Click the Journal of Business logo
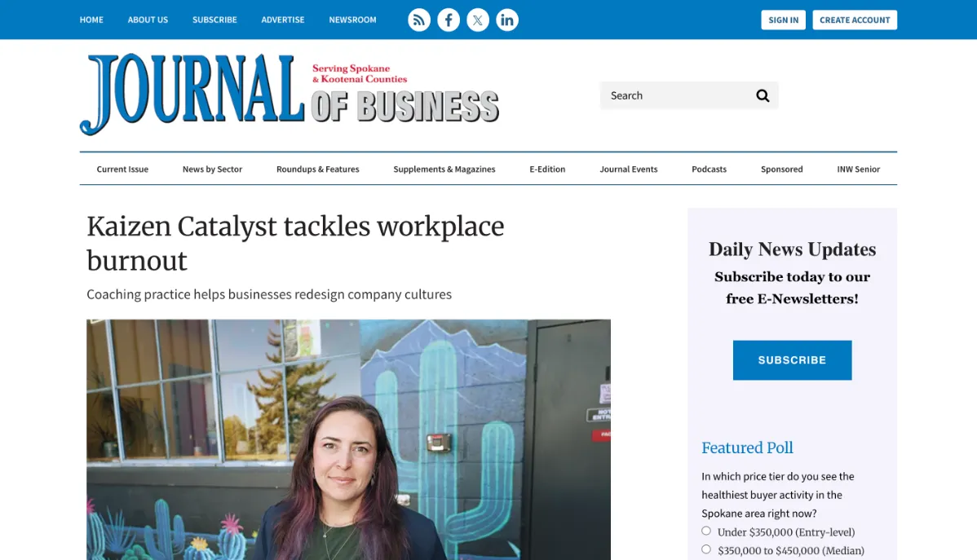 click(290, 94)
